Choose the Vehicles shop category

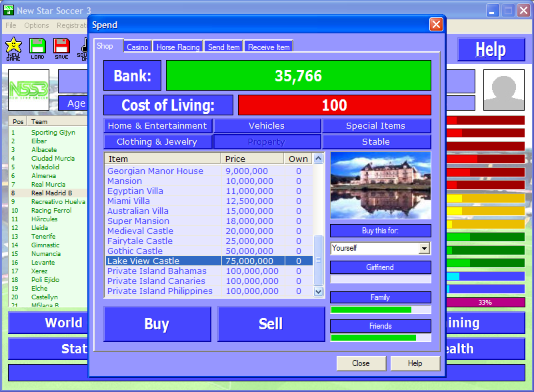(x=267, y=125)
